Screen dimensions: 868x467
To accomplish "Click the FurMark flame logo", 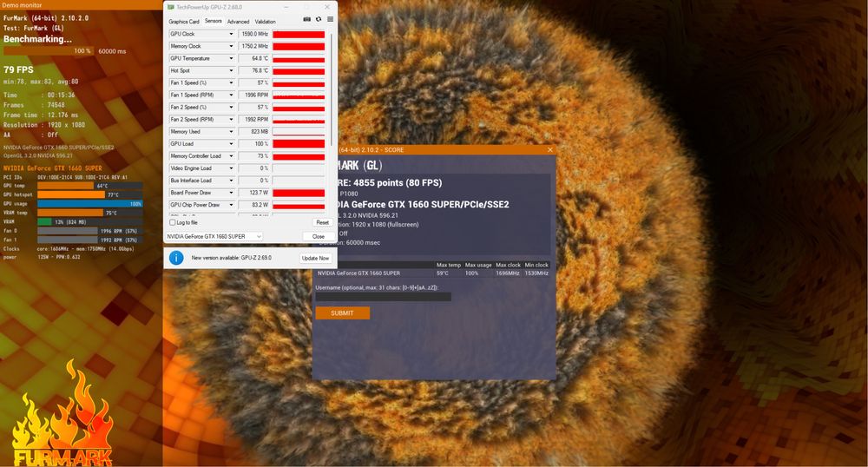I will pyautogui.click(x=62, y=414).
